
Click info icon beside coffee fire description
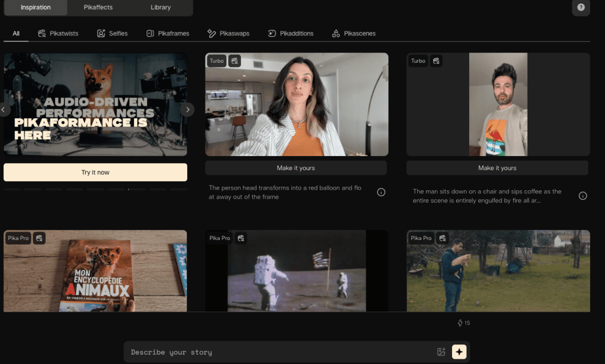(583, 196)
